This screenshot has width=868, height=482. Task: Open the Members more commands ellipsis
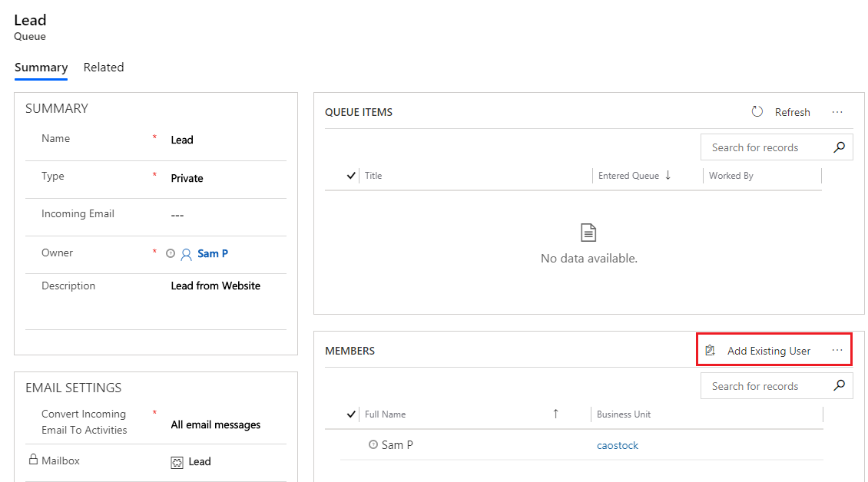pyautogui.click(x=837, y=350)
